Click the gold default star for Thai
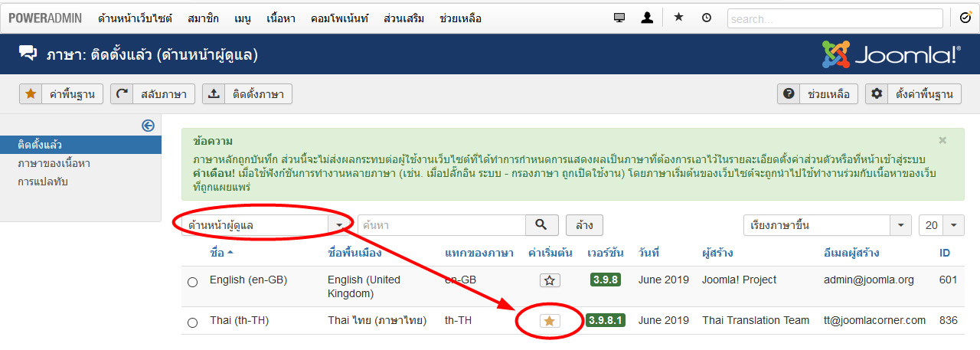 (549, 321)
